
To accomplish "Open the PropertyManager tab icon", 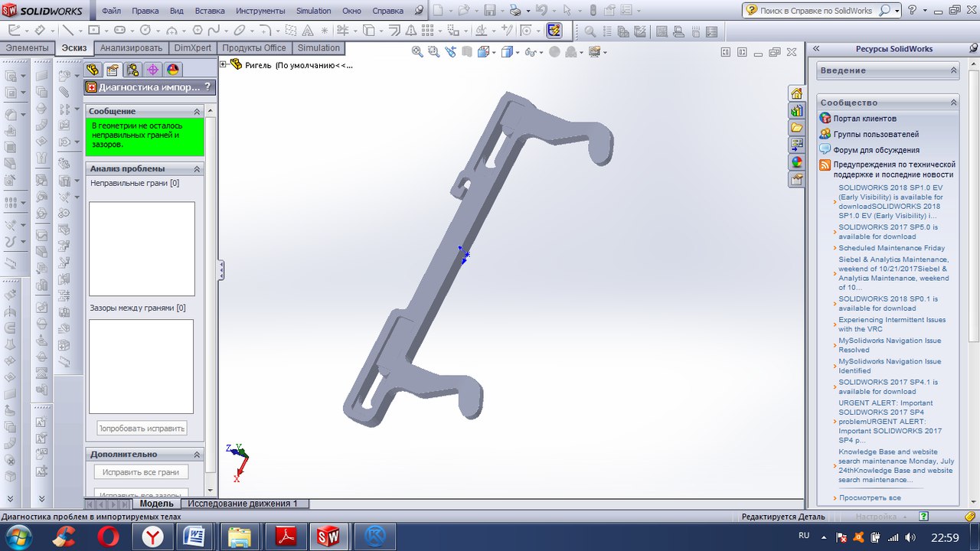I will point(113,70).
